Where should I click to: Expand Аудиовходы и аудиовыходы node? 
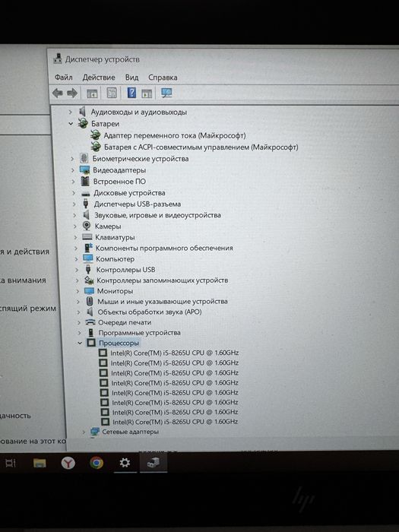click(x=70, y=112)
